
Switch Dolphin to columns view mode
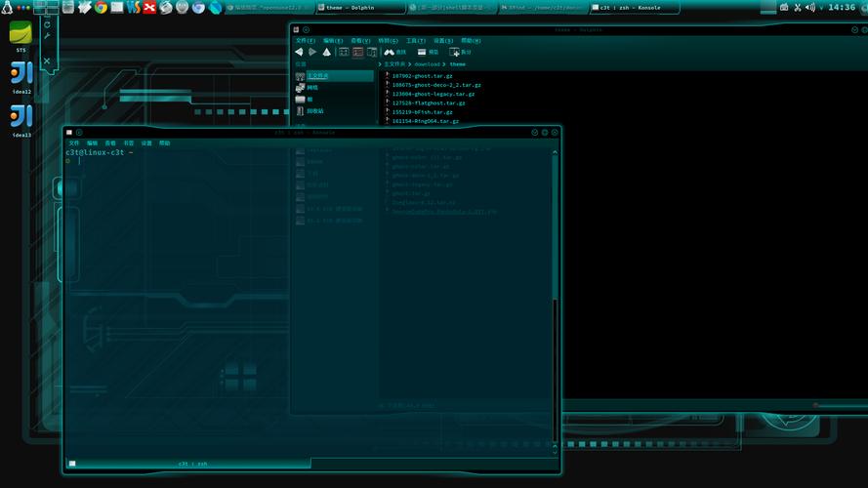tap(371, 52)
